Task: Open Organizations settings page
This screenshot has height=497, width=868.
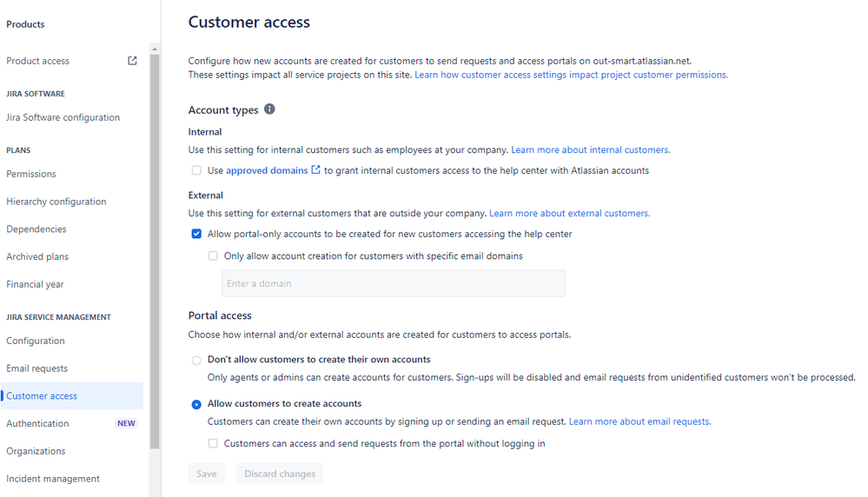Action: coord(36,451)
